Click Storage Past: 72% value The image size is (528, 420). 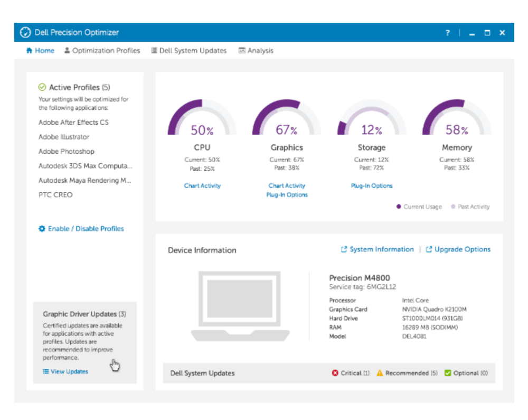371,167
